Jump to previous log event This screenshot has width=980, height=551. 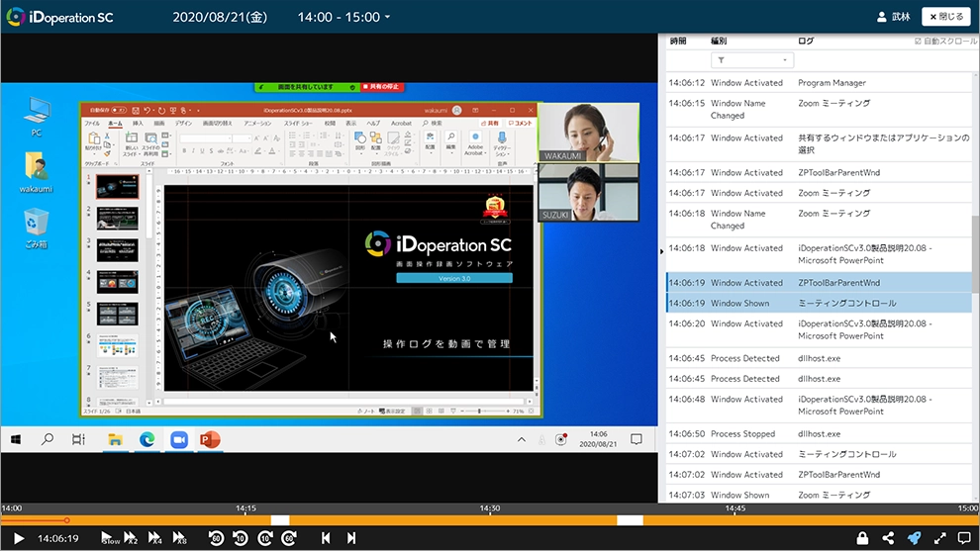click(326, 538)
